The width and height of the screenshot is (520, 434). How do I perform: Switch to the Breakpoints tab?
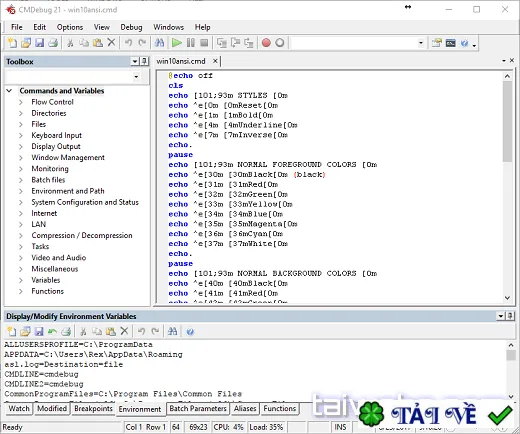click(x=93, y=408)
